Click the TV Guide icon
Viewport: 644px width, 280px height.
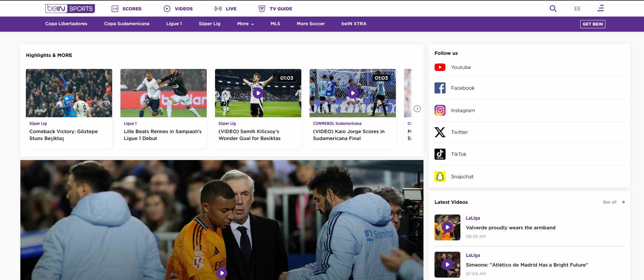(262, 9)
